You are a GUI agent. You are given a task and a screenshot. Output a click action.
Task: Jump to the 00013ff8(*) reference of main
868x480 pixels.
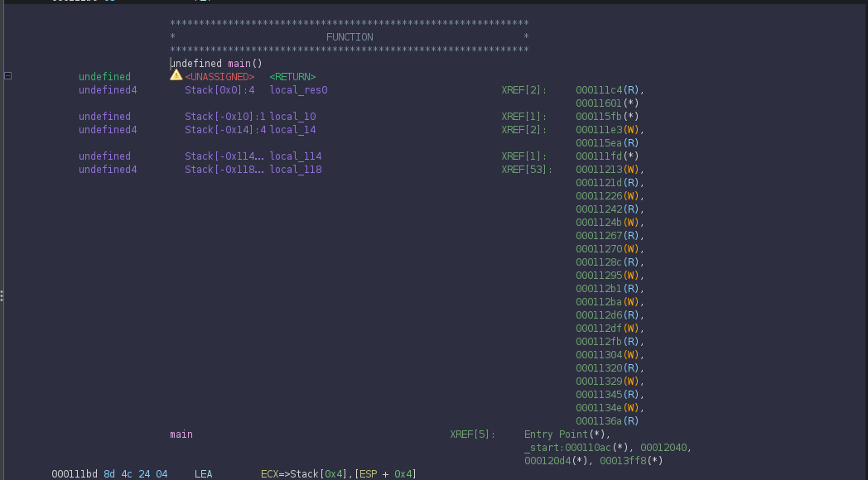(x=632, y=461)
